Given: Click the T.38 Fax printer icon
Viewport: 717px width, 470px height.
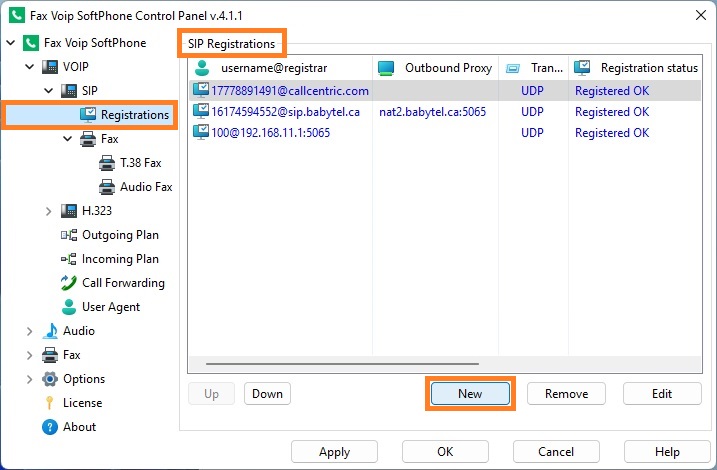Looking at the screenshot, I should coord(107,163).
